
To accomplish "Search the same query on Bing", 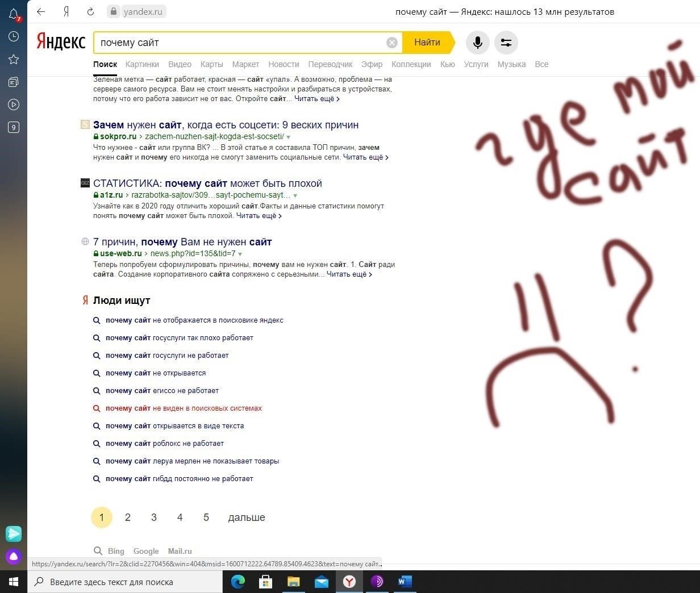I will [x=116, y=551].
